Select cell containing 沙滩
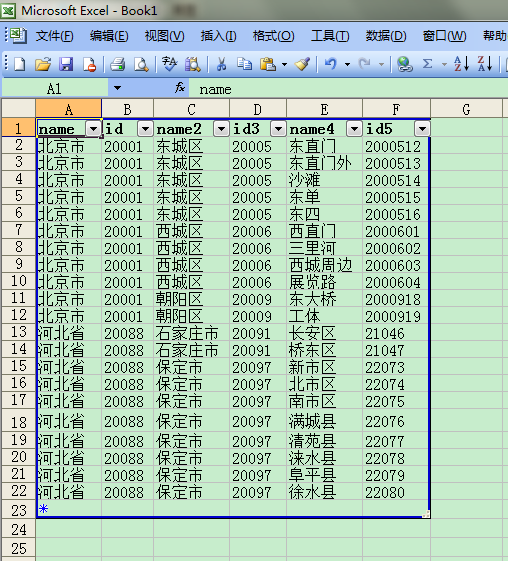Viewport: 508px width, 561px height. pos(324,180)
